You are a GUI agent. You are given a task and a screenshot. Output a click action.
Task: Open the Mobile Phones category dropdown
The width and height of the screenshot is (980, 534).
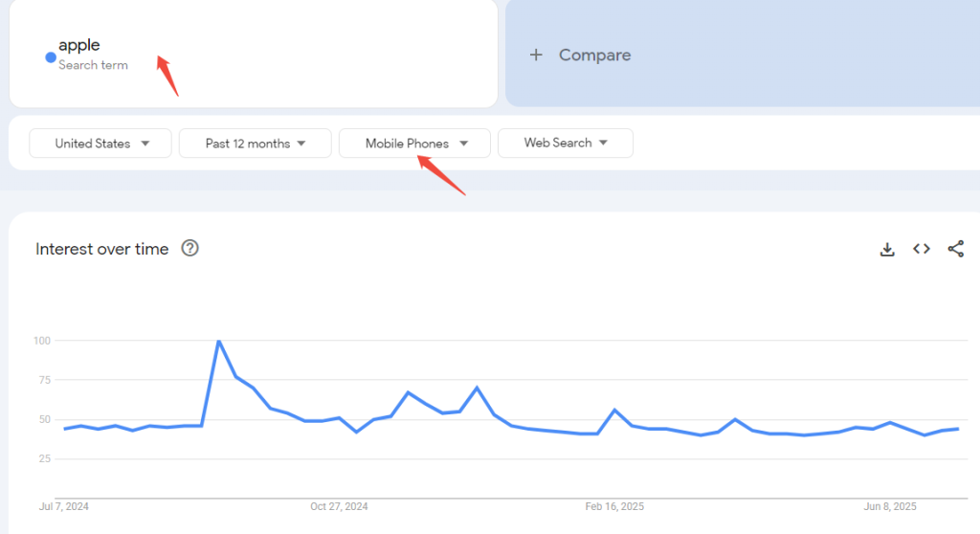[x=414, y=144]
